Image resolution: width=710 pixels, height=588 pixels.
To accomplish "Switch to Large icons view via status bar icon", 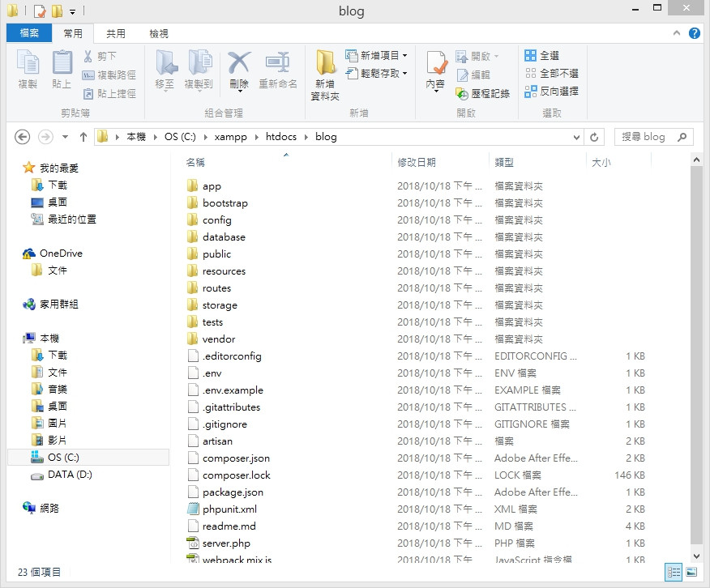I will (x=691, y=572).
